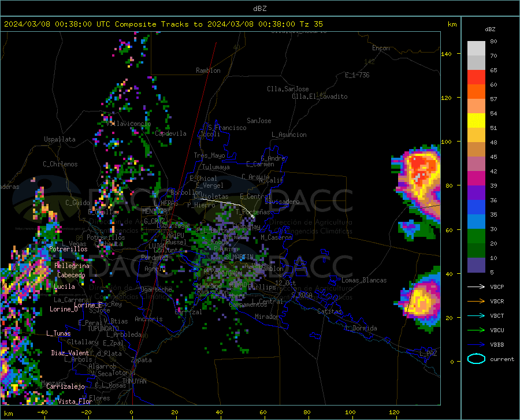Select the yellow 54-51 dBZ legend swatch
This screenshot has width=520, height=420.
coord(476,121)
